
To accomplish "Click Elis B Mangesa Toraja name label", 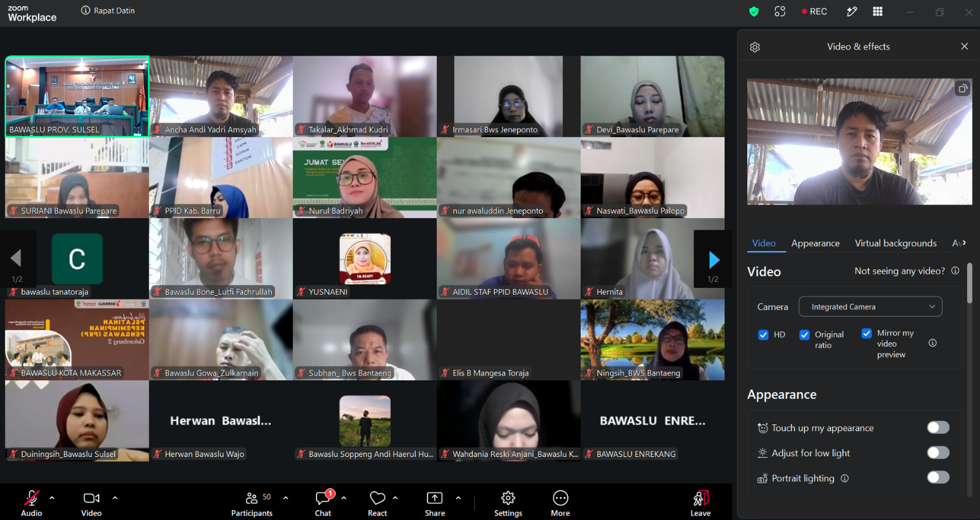I will coord(490,372).
